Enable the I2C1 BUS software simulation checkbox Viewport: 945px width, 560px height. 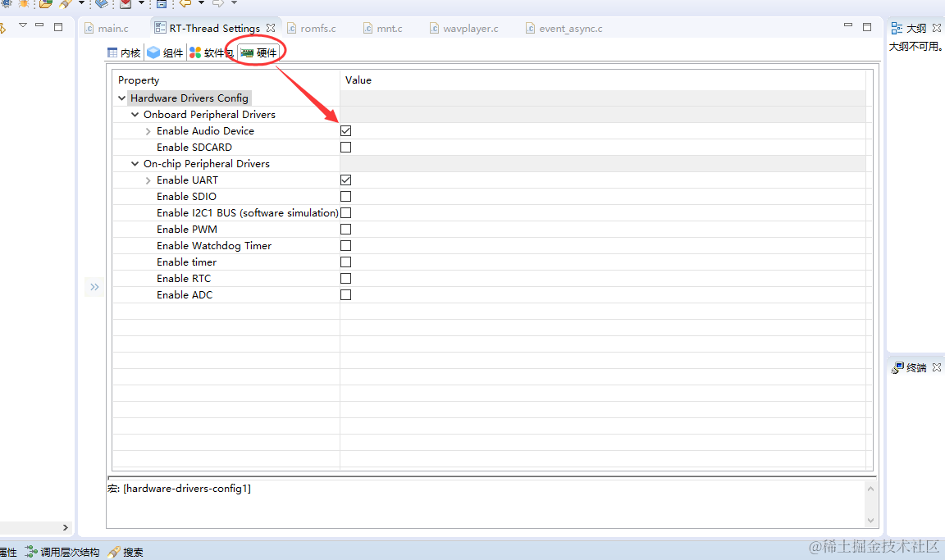click(345, 212)
